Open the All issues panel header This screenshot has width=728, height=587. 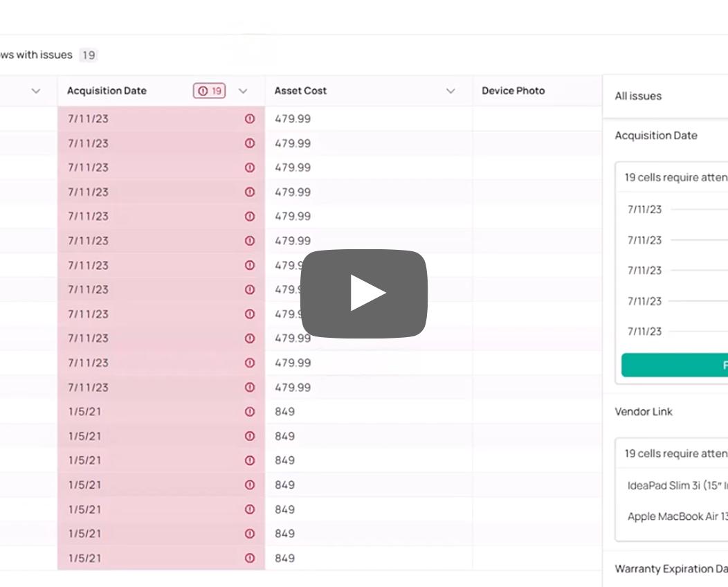coord(638,96)
